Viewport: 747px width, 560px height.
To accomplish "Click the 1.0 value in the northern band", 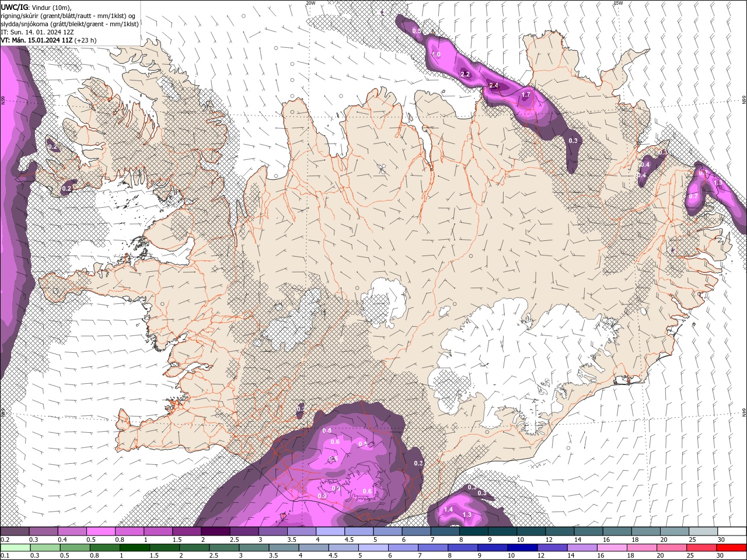I will click(x=436, y=54).
